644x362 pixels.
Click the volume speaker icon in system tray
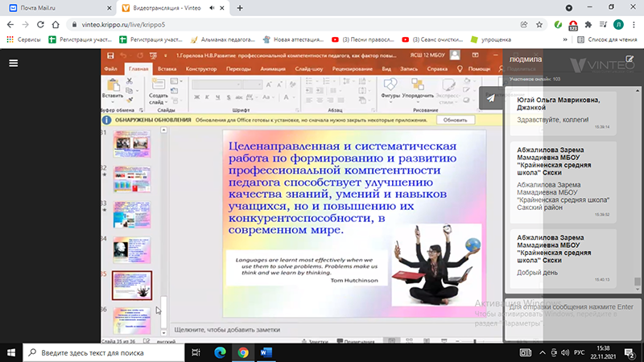point(565,352)
